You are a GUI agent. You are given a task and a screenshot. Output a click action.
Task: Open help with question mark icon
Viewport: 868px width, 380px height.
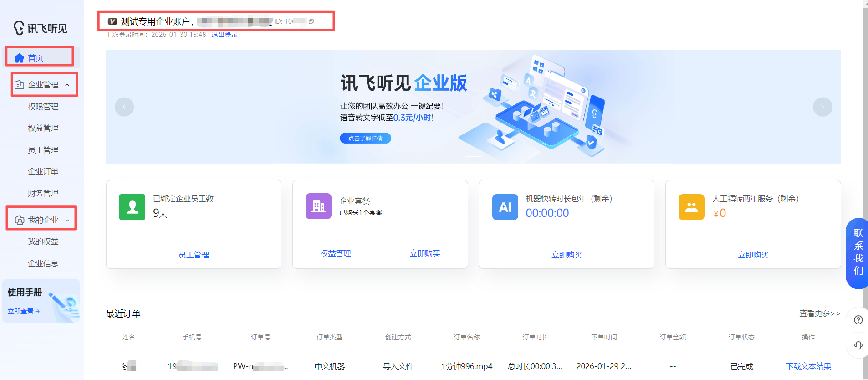[x=858, y=320]
